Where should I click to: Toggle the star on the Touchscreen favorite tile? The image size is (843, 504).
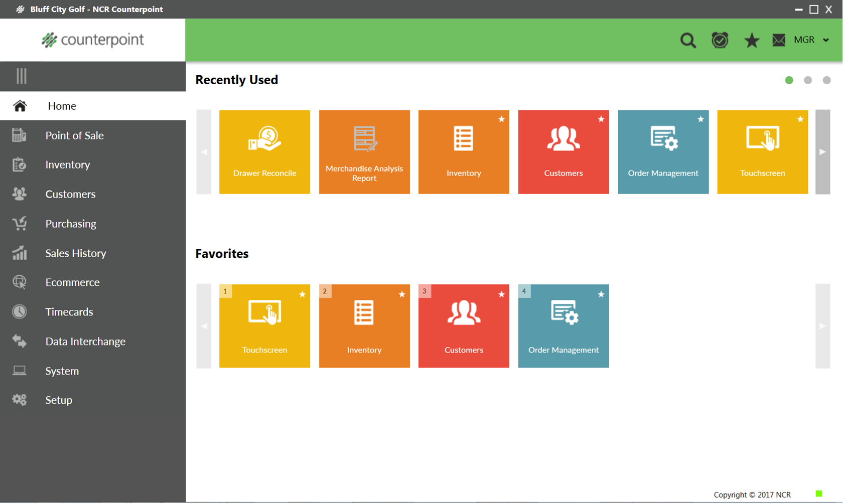click(x=302, y=295)
